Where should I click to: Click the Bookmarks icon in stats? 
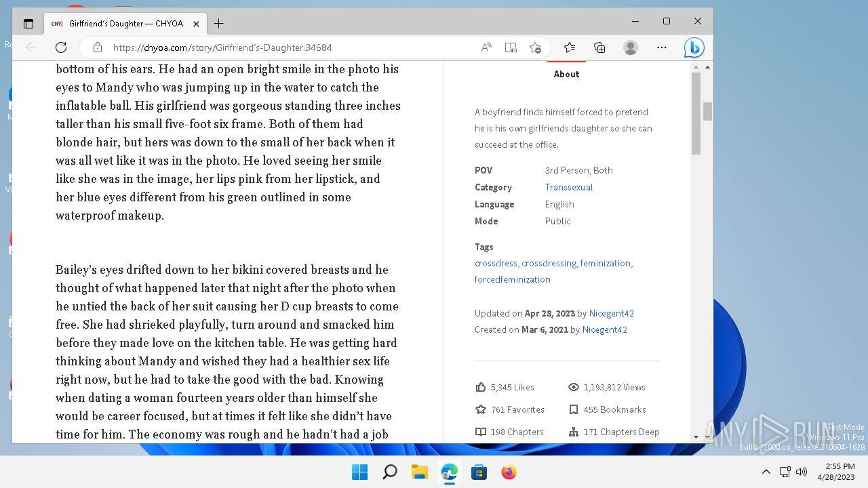574,409
